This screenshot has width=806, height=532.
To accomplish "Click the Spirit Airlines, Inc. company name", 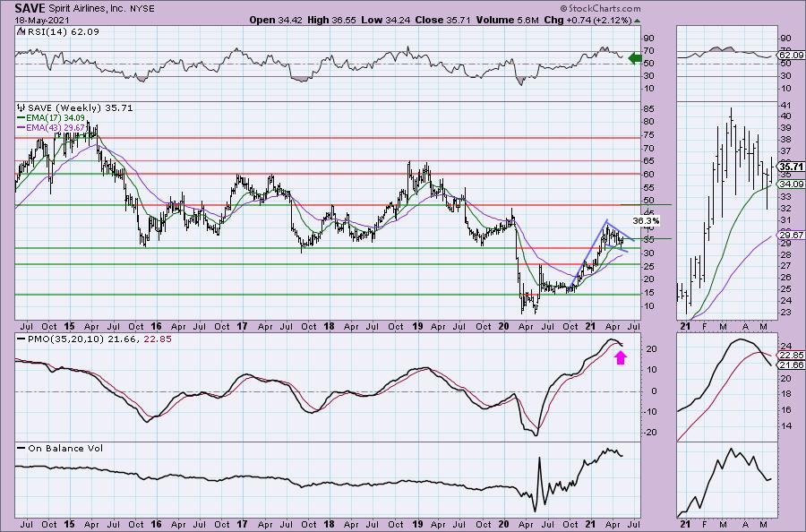I will [89, 9].
